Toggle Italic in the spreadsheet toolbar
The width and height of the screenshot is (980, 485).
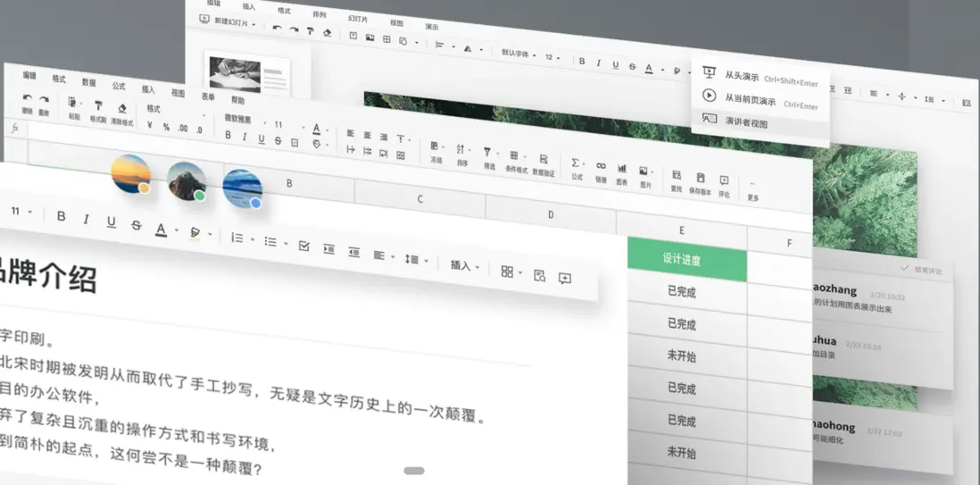[245, 137]
